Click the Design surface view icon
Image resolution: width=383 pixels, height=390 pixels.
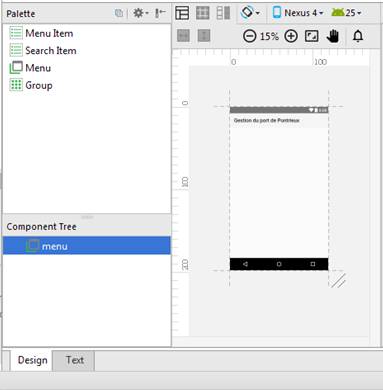click(182, 13)
